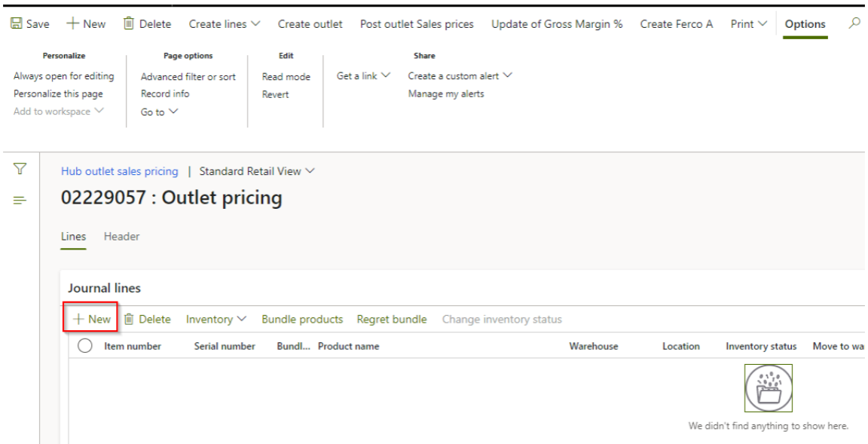Expand the Standard Retail View selector

257,171
